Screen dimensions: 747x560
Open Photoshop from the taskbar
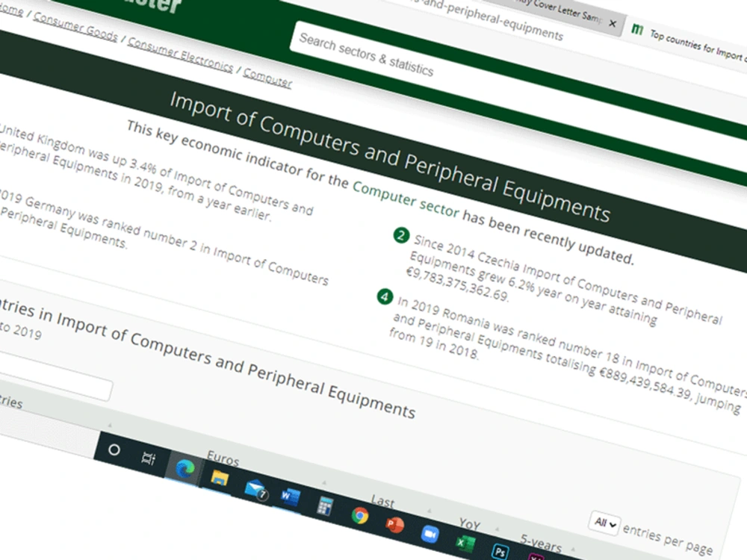[x=500, y=552]
